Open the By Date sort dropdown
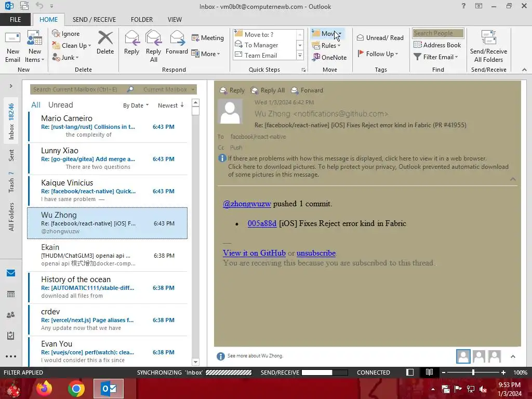 pyautogui.click(x=136, y=105)
